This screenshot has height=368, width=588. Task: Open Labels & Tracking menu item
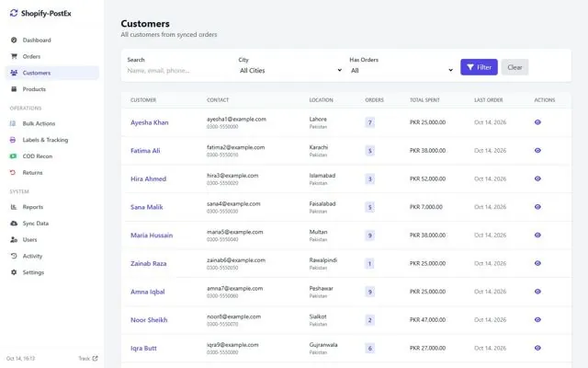[52, 140]
